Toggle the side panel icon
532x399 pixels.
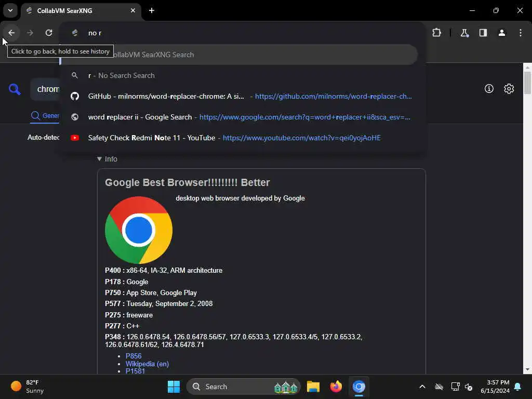tap(483, 33)
